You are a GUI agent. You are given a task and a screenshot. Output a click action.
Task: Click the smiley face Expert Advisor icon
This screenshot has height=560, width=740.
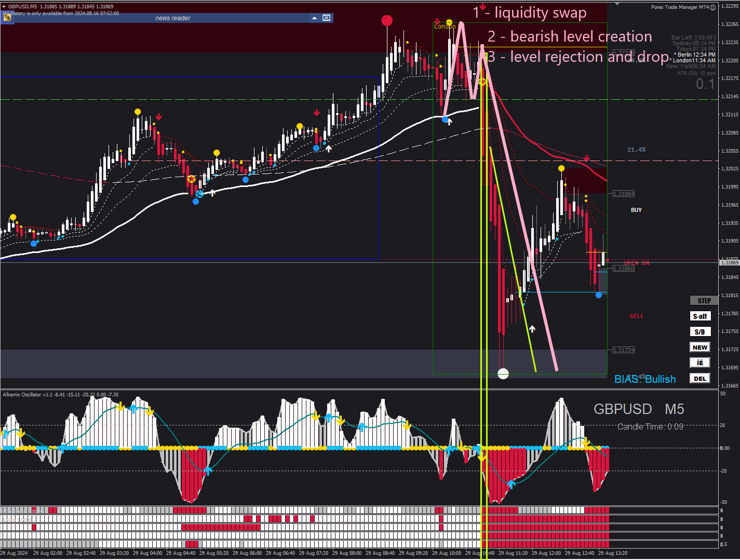point(712,7)
